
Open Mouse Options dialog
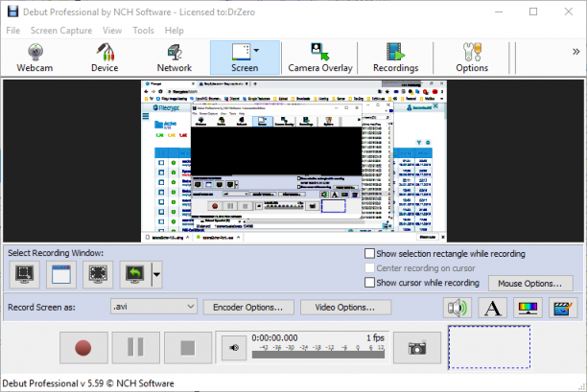pyautogui.click(x=530, y=284)
